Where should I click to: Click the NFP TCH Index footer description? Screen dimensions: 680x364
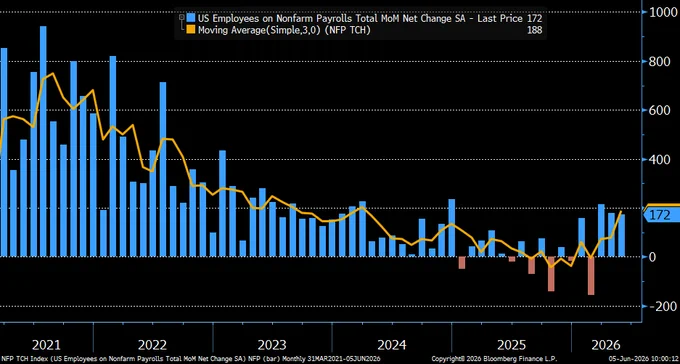[190, 359]
